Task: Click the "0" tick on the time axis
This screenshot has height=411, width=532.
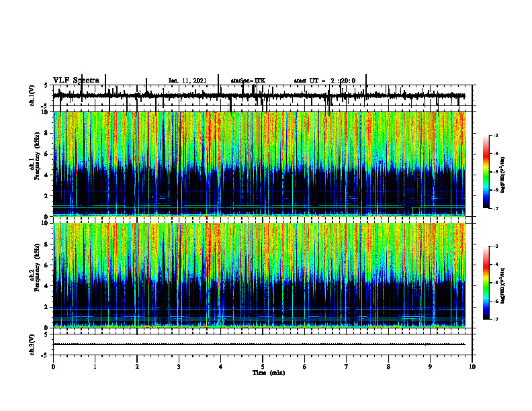Action: click(53, 367)
